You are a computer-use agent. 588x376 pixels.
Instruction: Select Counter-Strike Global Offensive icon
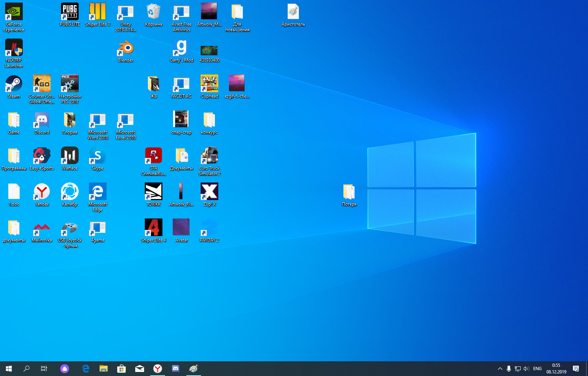(42, 89)
